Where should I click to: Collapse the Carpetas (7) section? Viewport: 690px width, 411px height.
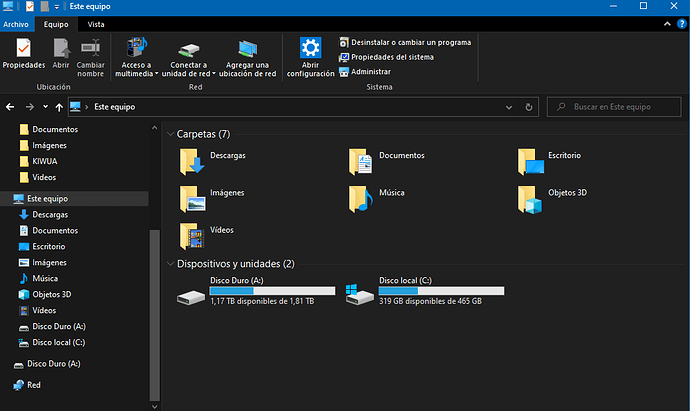point(170,133)
